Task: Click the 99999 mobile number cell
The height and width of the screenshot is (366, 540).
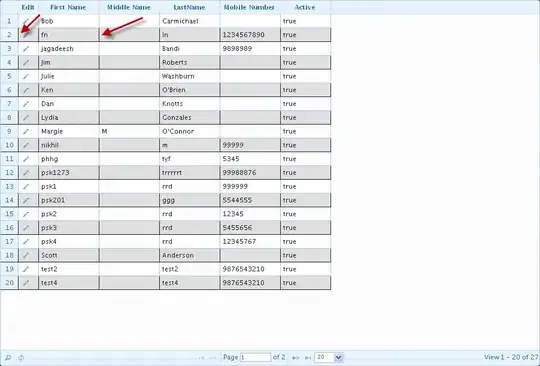Action: click(x=250, y=145)
